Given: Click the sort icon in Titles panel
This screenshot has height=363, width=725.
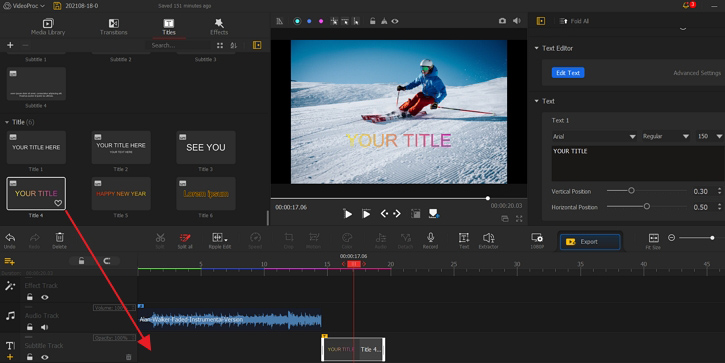Looking at the screenshot, I should pyautogui.click(x=233, y=45).
